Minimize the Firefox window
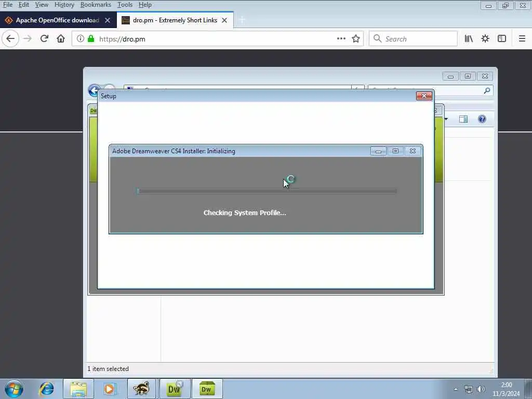The image size is (532, 399). (488, 5)
